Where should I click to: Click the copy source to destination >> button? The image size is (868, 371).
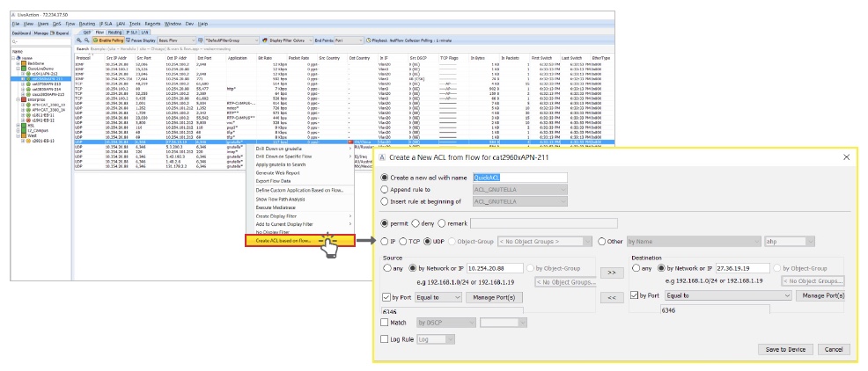tap(609, 273)
